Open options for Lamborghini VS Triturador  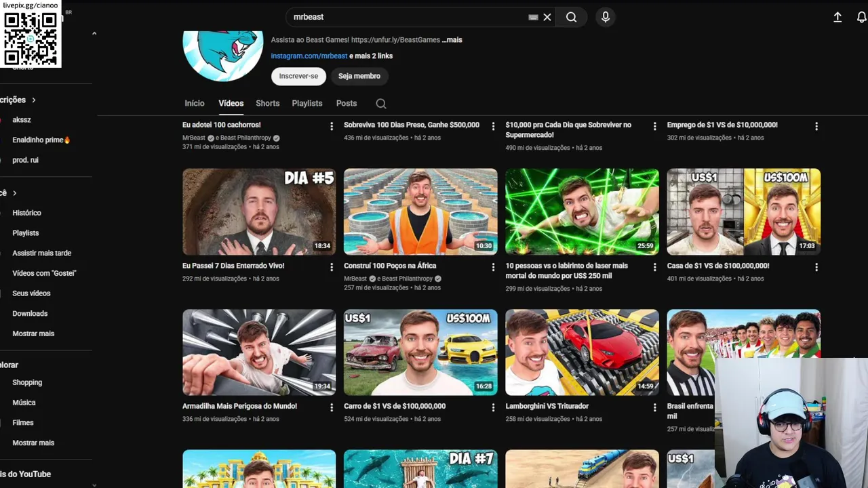[x=654, y=407]
